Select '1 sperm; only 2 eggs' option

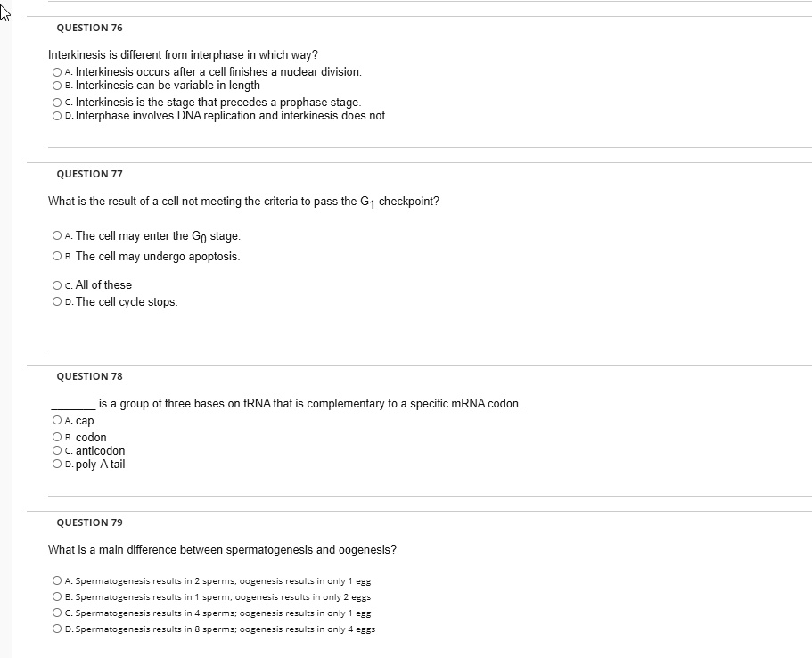pos(57,596)
